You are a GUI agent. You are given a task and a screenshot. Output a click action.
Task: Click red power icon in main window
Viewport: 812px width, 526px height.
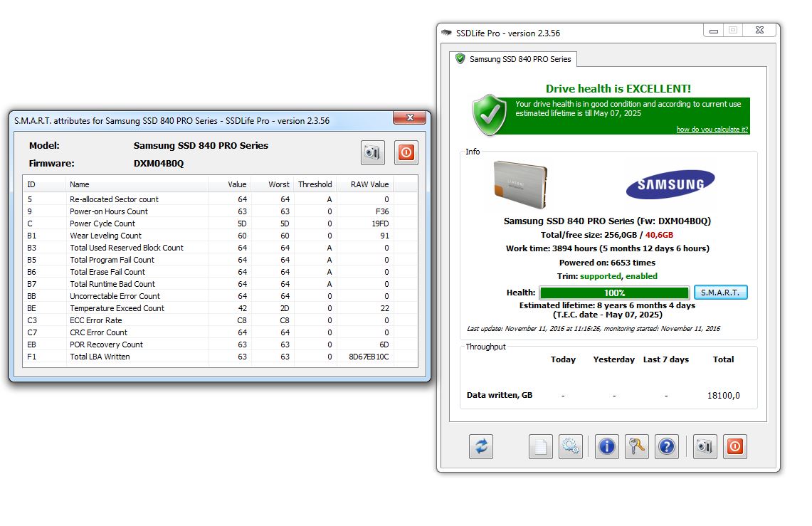pyautogui.click(x=734, y=446)
